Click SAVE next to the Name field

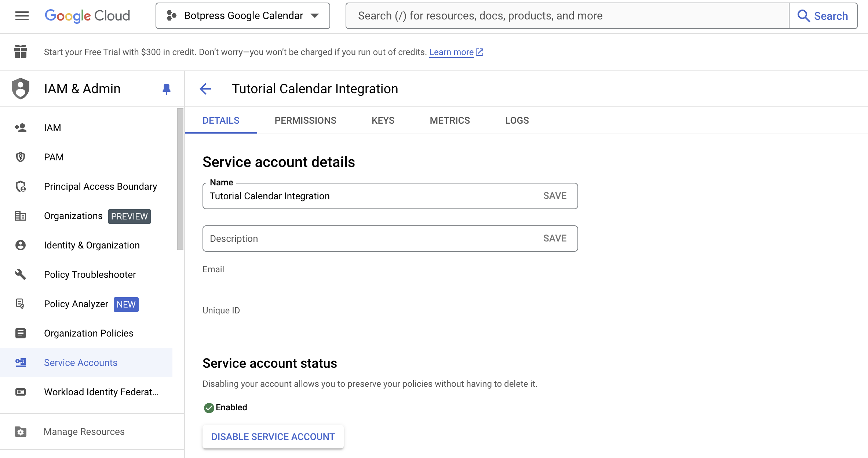[555, 196]
